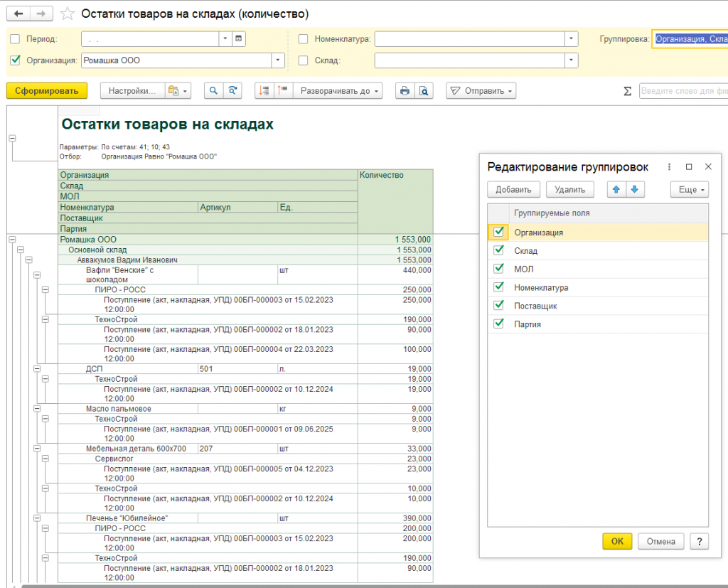Open the Организация dropdown list
The width and height of the screenshot is (728, 588).
[278, 60]
